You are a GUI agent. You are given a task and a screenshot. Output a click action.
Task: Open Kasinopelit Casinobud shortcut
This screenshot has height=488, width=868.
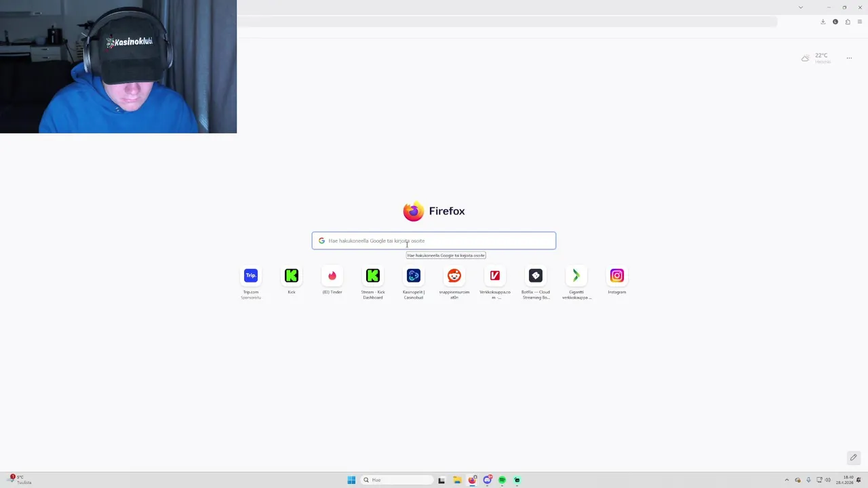click(414, 276)
